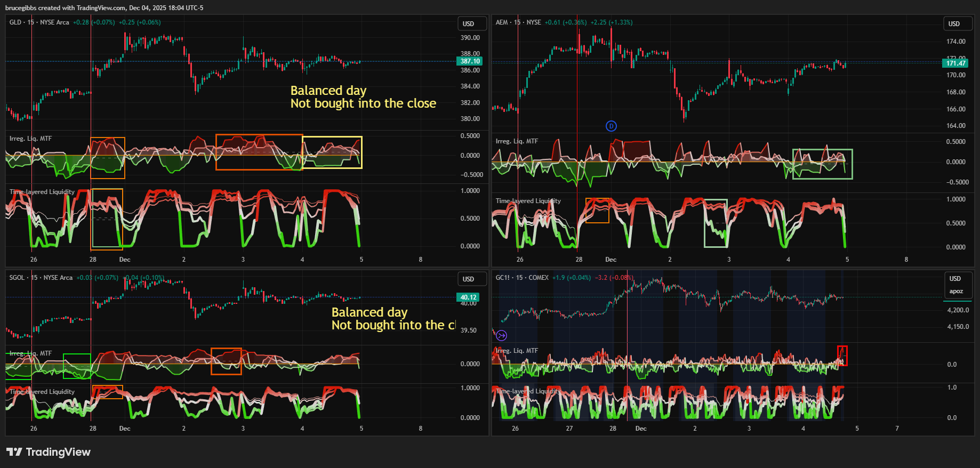Click the green 387.10 price label on GLD

click(x=470, y=61)
